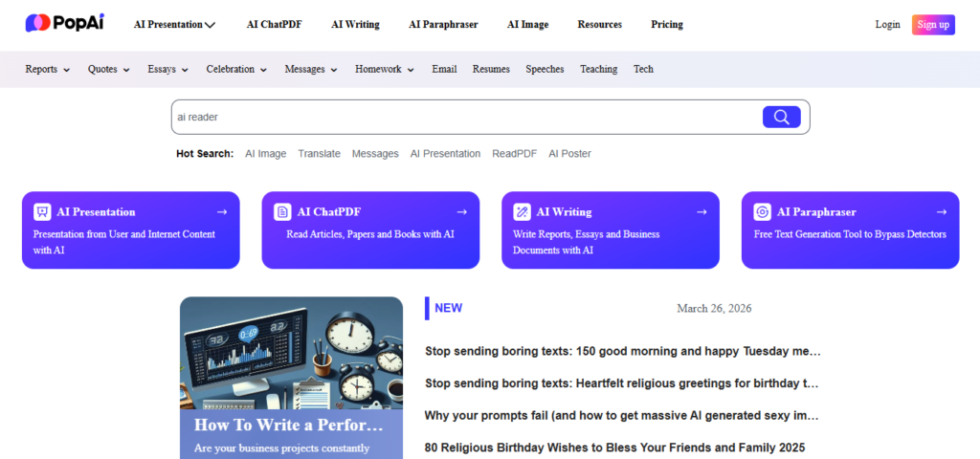Open the 'How To Write a Perfor…' title
Image resolution: width=980 pixels, height=459 pixels.
pos(288,425)
